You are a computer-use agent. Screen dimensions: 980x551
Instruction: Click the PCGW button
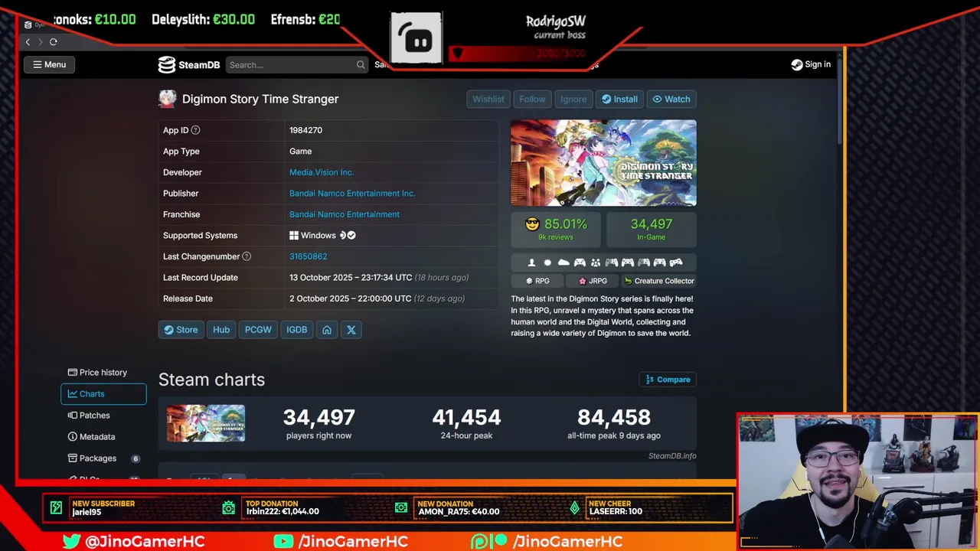pos(258,330)
